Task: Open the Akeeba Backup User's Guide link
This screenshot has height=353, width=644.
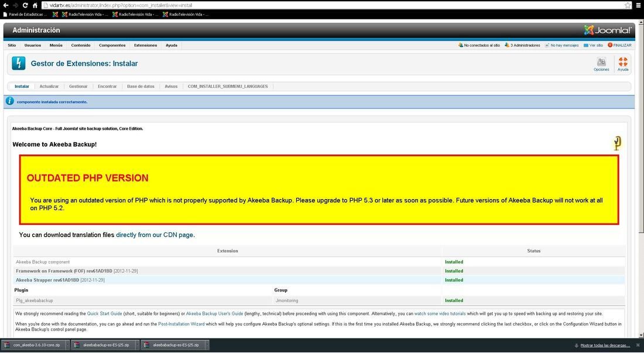Action: tap(214, 314)
